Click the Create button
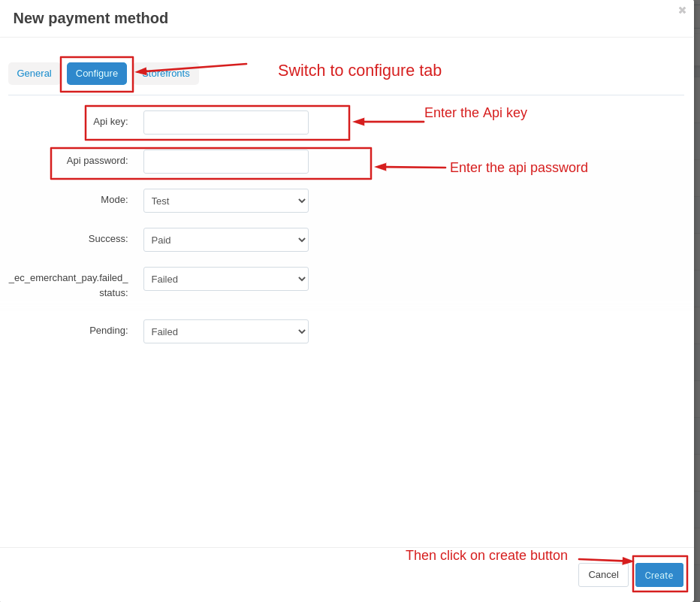The image size is (700, 602). pyautogui.click(x=659, y=575)
